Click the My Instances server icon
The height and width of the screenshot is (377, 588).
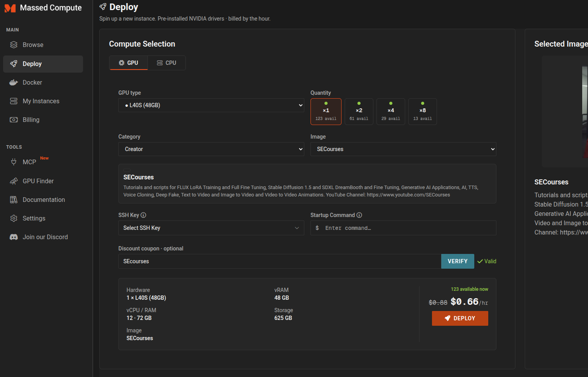click(x=14, y=101)
